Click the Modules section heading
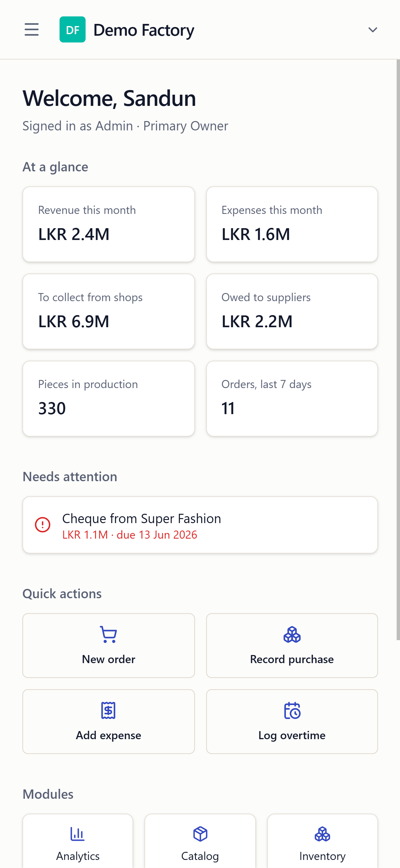This screenshot has height=868, width=400. click(48, 794)
